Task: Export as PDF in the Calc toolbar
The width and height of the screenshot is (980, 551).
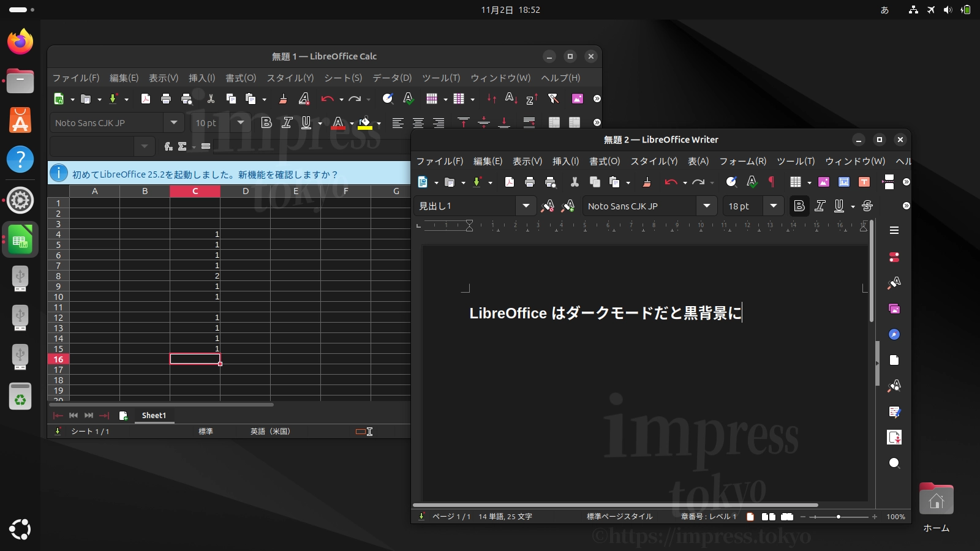Action: [146, 99]
